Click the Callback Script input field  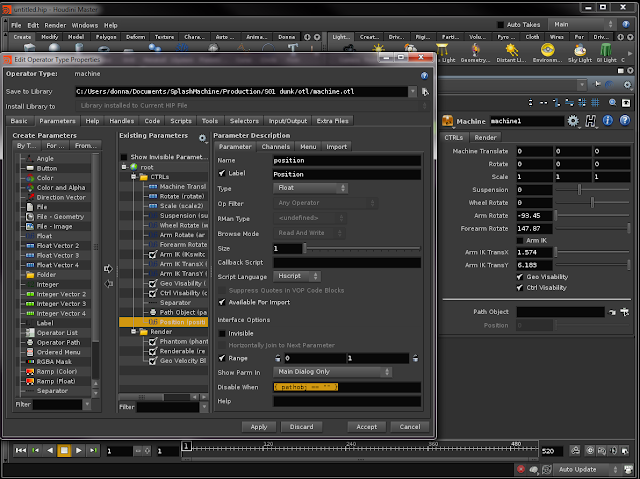click(x=347, y=262)
